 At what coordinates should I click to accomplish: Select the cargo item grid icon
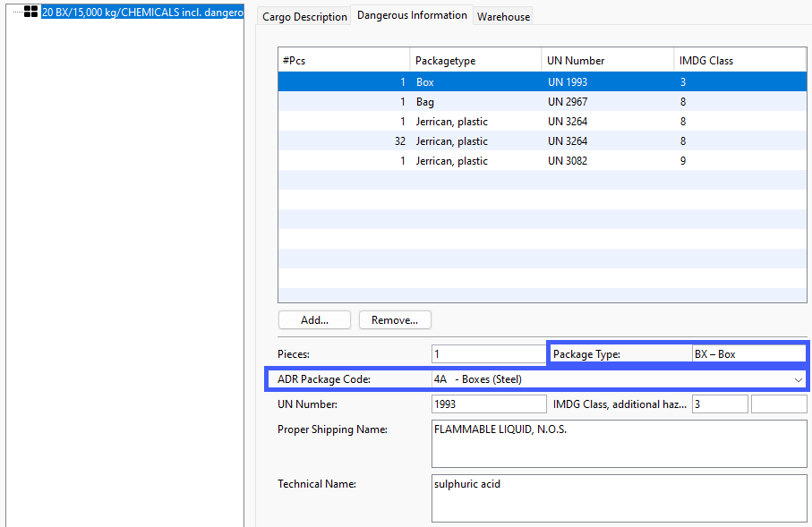31,12
